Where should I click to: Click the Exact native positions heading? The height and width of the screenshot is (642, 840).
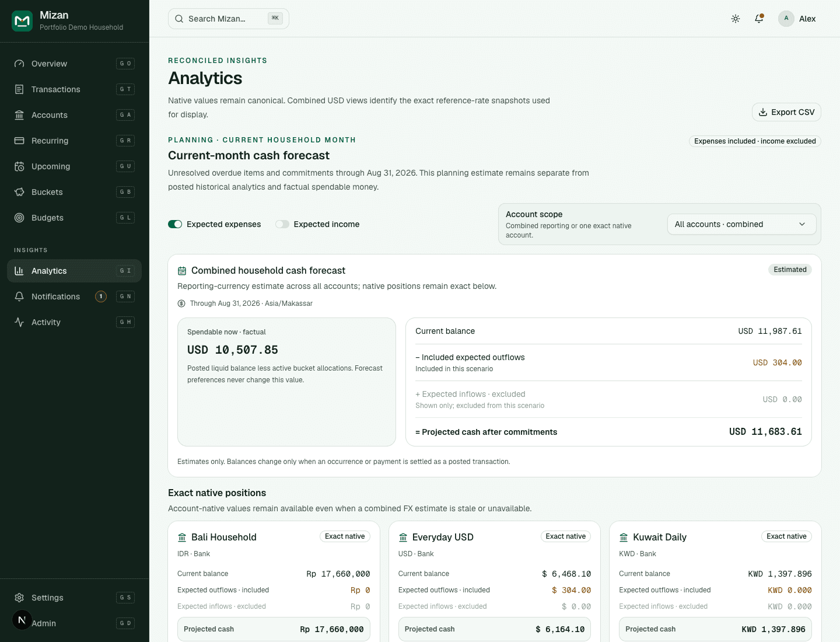[217, 493]
